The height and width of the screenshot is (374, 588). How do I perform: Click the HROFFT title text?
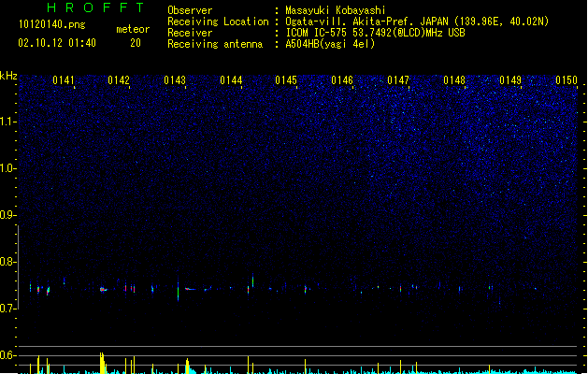pyautogui.click(x=96, y=7)
